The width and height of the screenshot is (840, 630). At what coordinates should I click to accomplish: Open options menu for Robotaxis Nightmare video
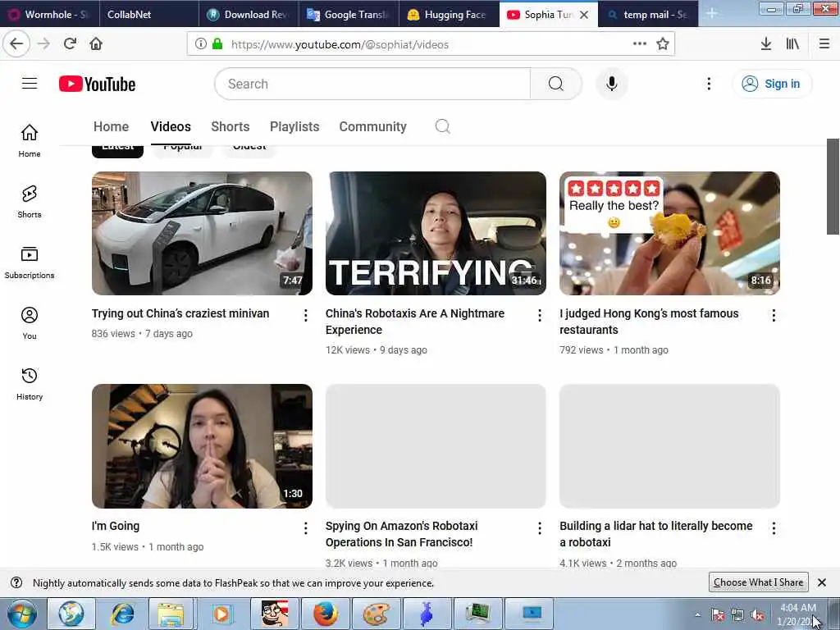pyautogui.click(x=540, y=315)
